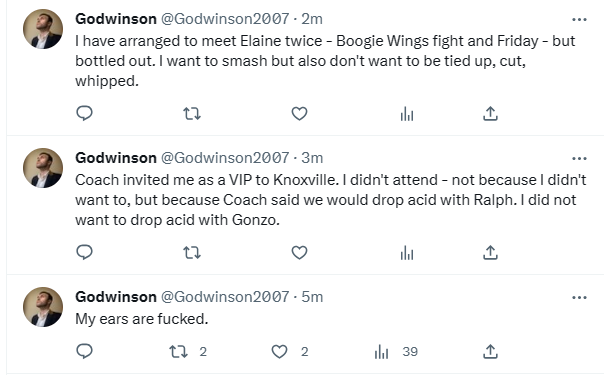This screenshot has height=375, width=604.
Task: Open the Godwinson name link on top tweet
Action: tap(116, 19)
